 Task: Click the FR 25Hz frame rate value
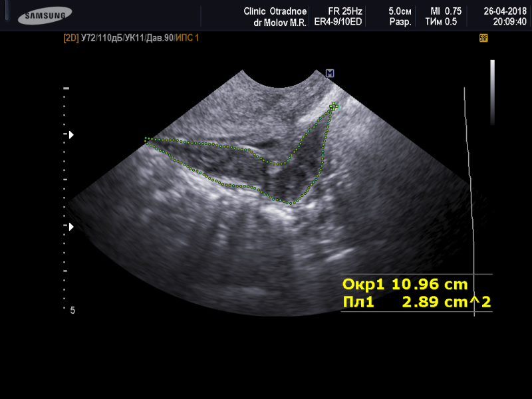345,11
